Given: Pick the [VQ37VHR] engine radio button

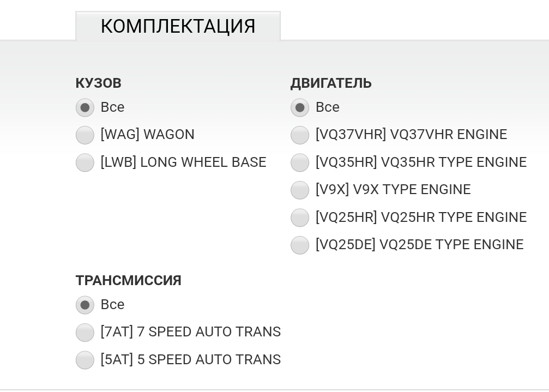Looking at the screenshot, I should pos(300,135).
